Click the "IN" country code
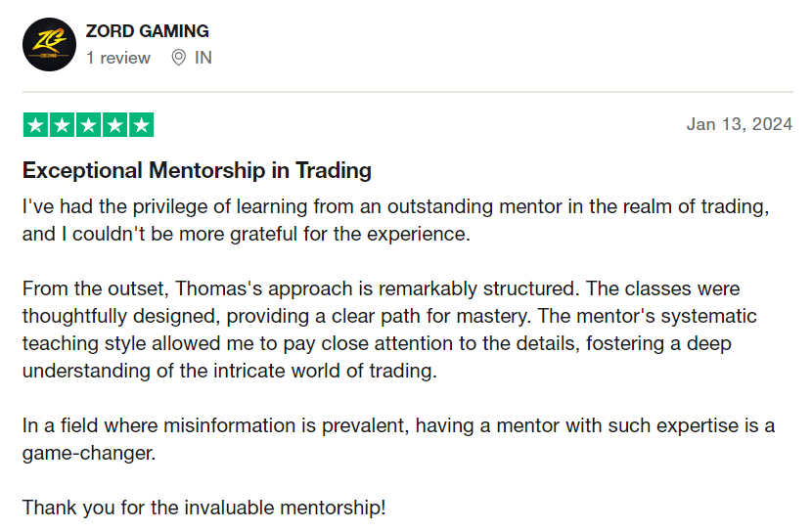Viewport: 812px width, 531px height. click(x=203, y=58)
